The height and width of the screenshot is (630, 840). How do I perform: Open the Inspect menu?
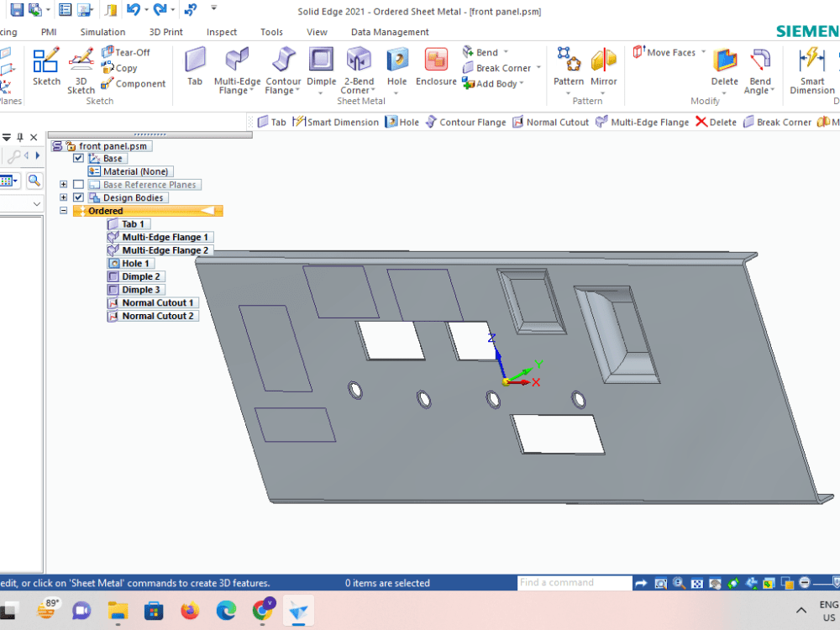(x=222, y=32)
